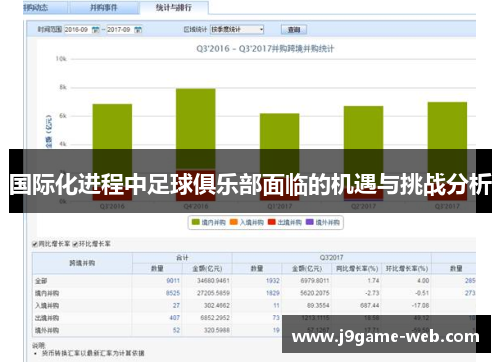Toggle the 境外并购 purple legend item
The image size is (500, 362).
[323, 222]
